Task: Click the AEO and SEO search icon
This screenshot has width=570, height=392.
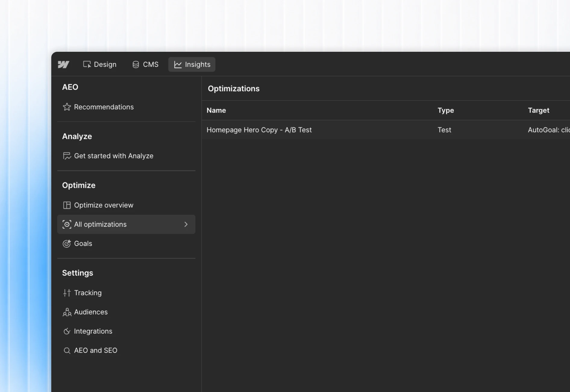Action: point(67,350)
